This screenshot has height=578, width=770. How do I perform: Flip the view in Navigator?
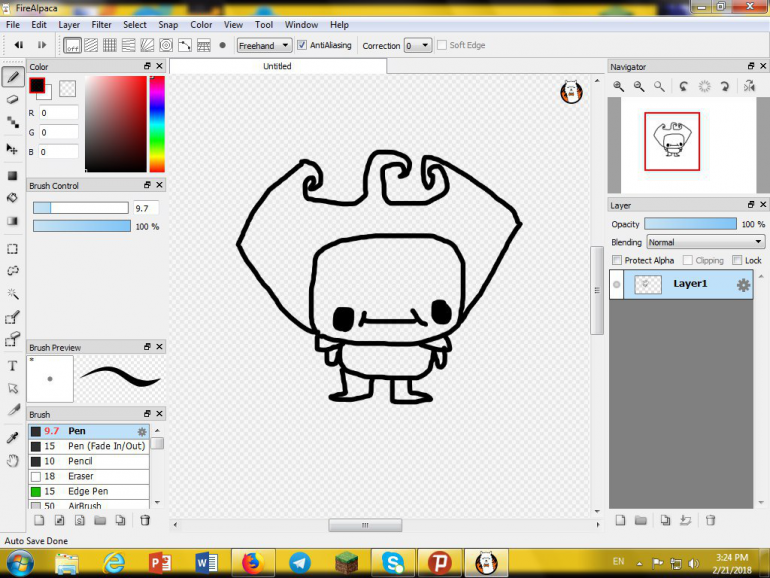748,87
